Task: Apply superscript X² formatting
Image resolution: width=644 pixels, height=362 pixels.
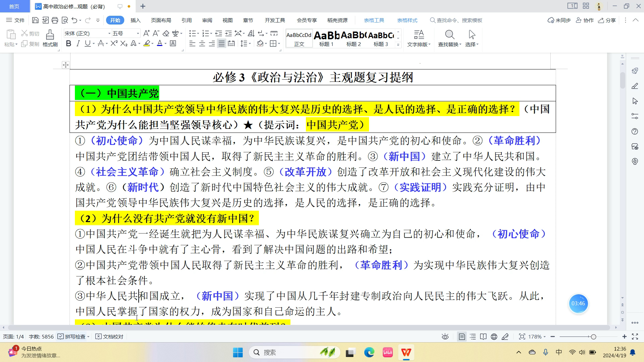Action: 114,44
